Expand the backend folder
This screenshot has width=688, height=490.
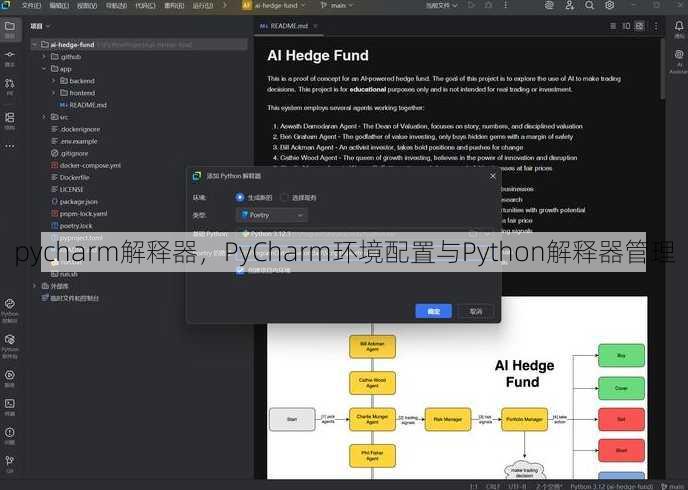coord(54,81)
